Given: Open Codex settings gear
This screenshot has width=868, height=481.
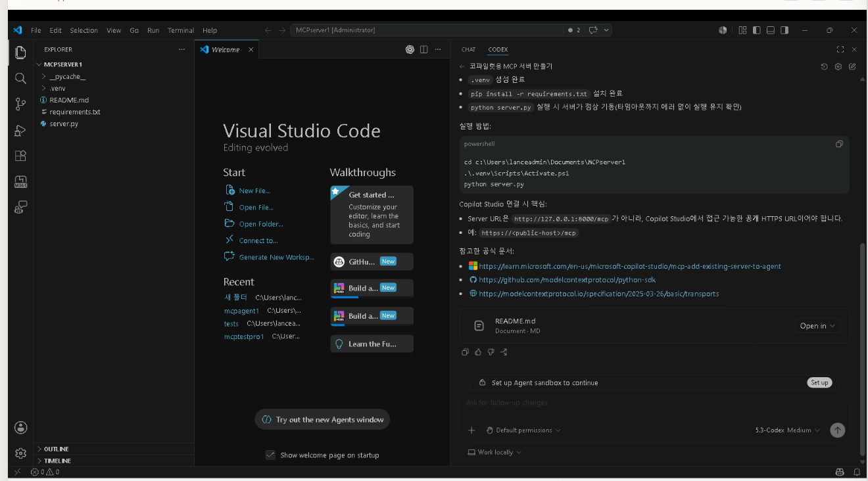Looking at the screenshot, I should [838, 66].
